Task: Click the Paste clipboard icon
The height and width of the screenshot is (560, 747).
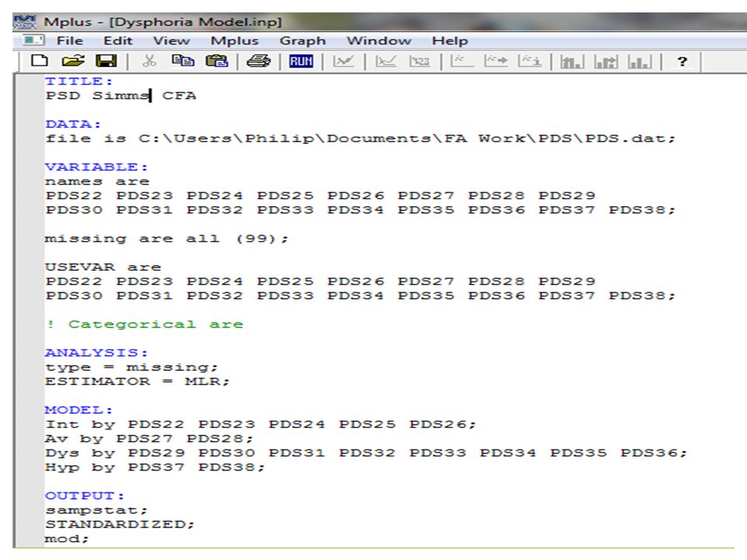Action: 217,61
